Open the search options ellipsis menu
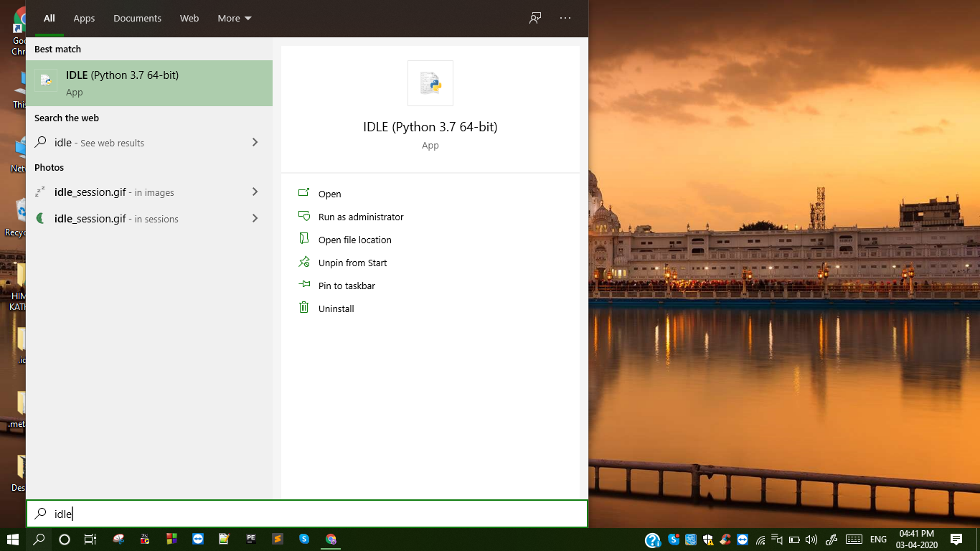 [x=565, y=18]
